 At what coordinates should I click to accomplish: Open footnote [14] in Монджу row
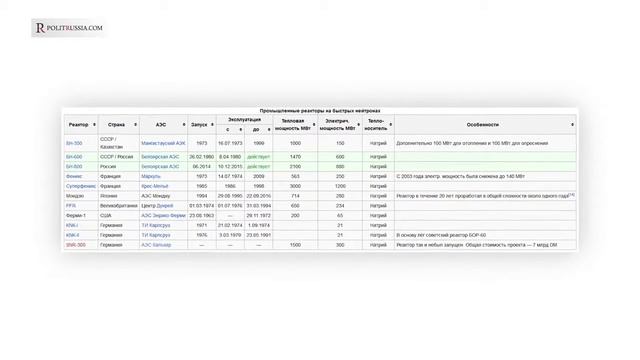coord(571,195)
